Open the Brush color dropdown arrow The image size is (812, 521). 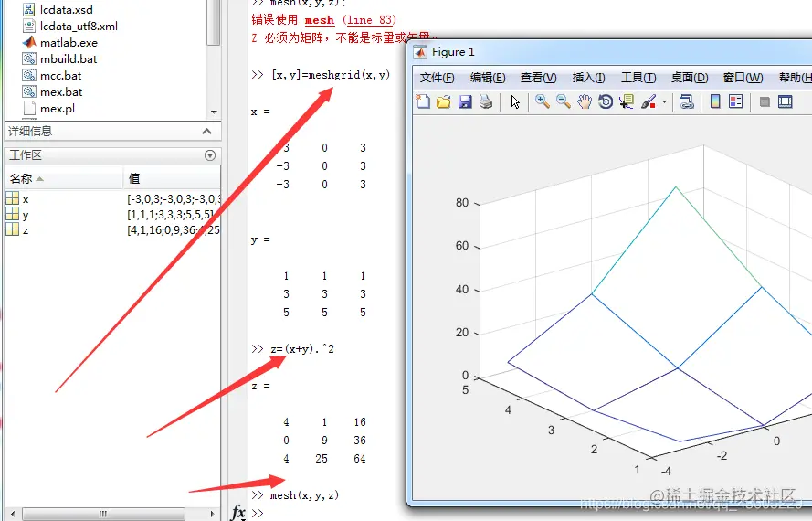click(x=664, y=101)
